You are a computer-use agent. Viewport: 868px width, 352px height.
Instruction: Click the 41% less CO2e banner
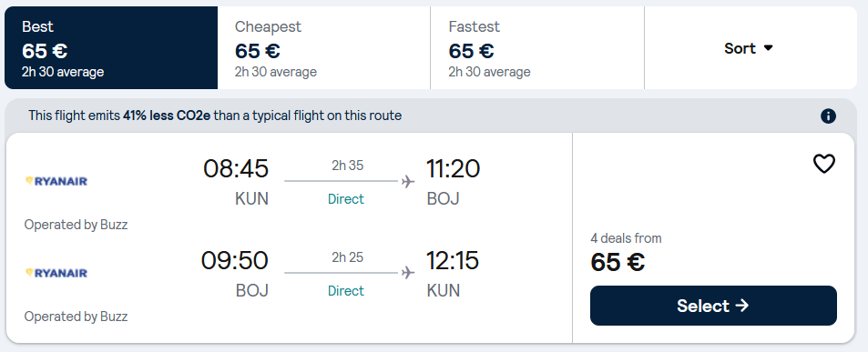215,116
